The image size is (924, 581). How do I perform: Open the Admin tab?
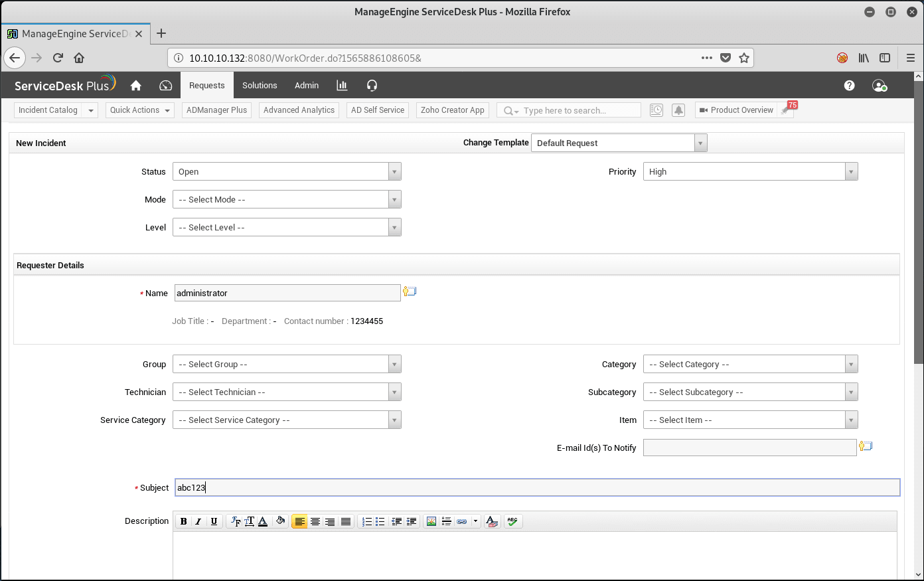click(307, 85)
